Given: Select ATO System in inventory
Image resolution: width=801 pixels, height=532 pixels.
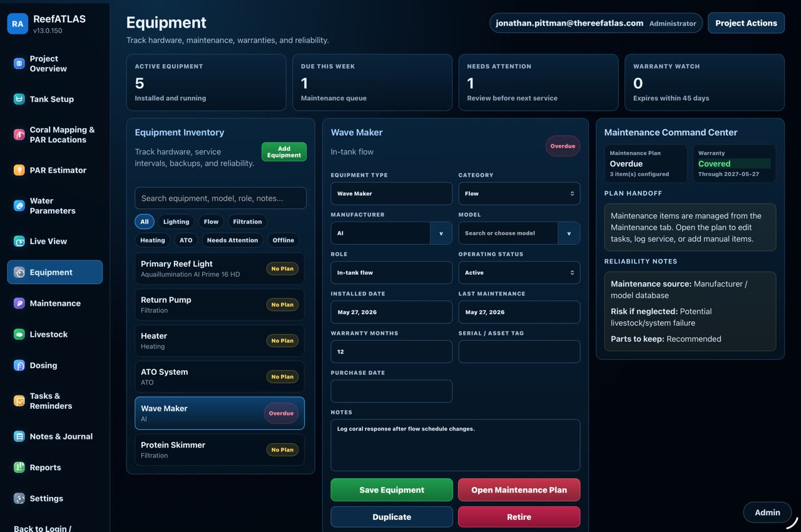Looking at the screenshot, I should click(220, 377).
